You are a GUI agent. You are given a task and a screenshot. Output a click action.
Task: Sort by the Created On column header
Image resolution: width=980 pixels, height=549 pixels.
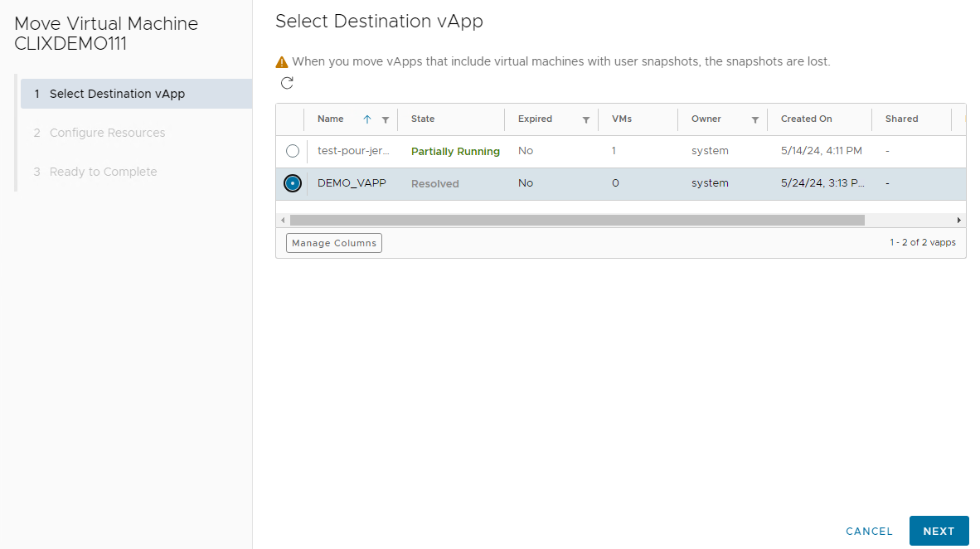click(x=806, y=119)
